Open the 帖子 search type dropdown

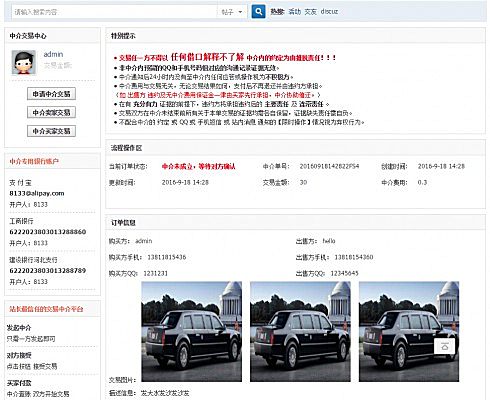[232, 12]
